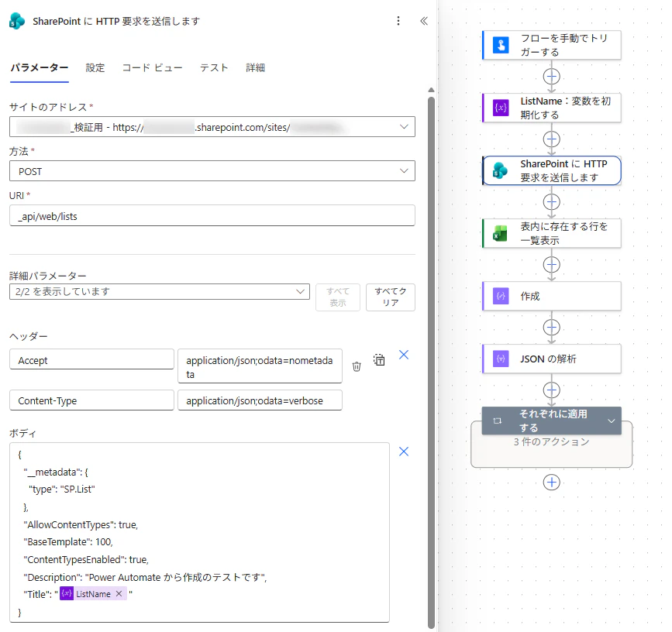Click the SharePoint HTTP request node icon
672x632 pixels.
(501, 170)
